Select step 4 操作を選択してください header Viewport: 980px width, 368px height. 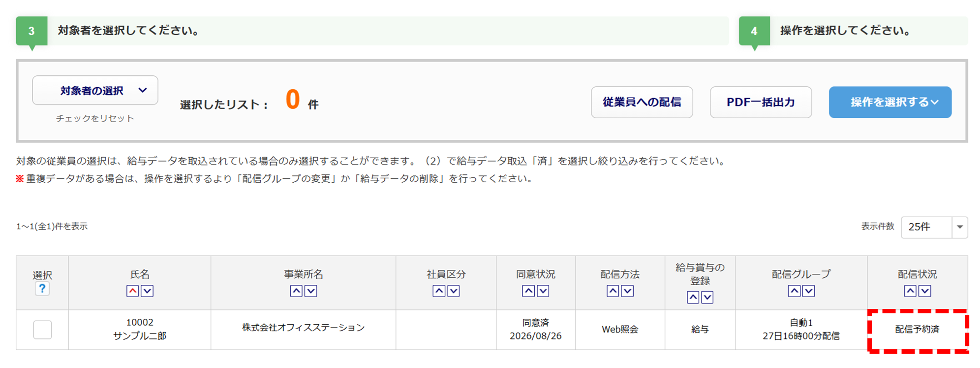click(x=853, y=31)
